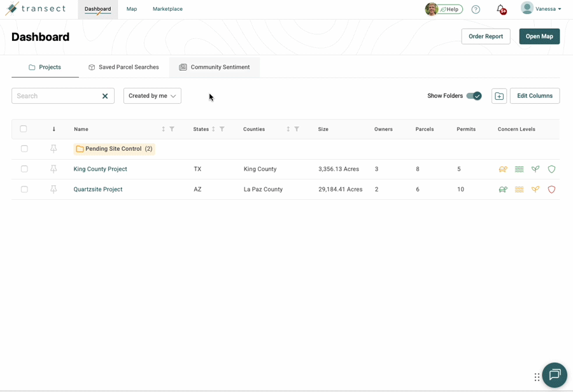Toggle the Show Folders switch
This screenshot has height=392, width=573.
tap(474, 95)
